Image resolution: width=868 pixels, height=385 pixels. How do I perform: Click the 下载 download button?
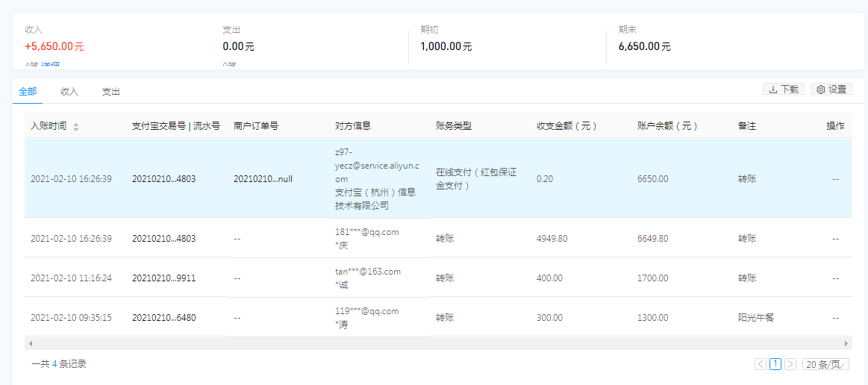tap(783, 90)
